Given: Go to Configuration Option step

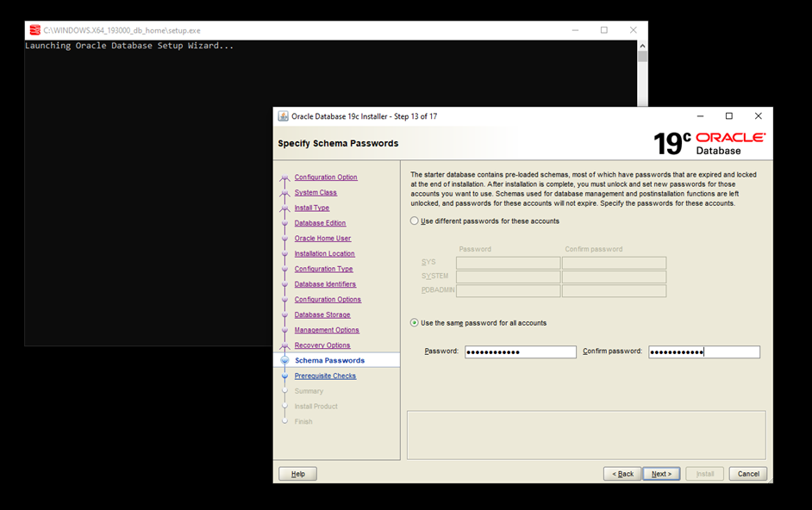Looking at the screenshot, I should pyautogui.click(x=325, y=177).
